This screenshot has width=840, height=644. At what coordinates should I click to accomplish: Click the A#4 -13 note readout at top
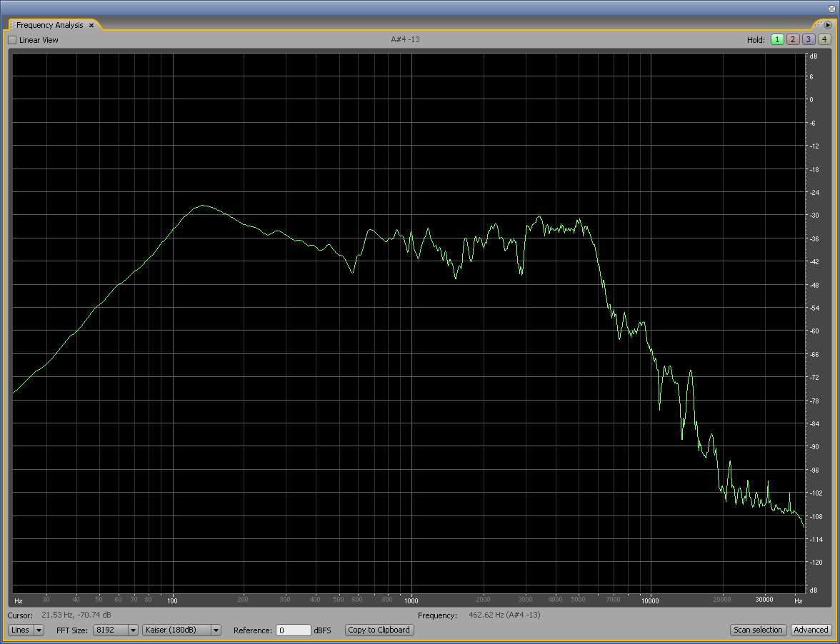(406, 39)
